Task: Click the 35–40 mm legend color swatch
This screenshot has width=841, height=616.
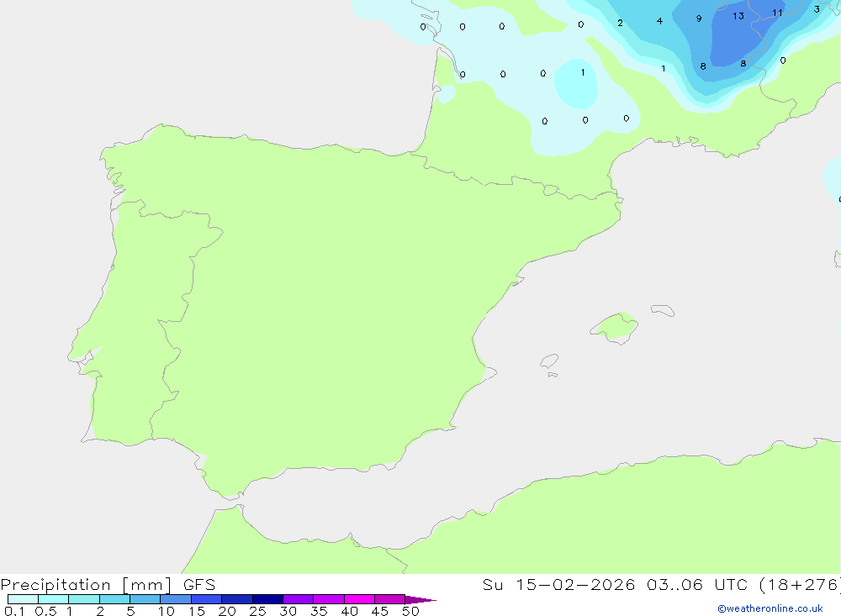Action: click(328, 599)
